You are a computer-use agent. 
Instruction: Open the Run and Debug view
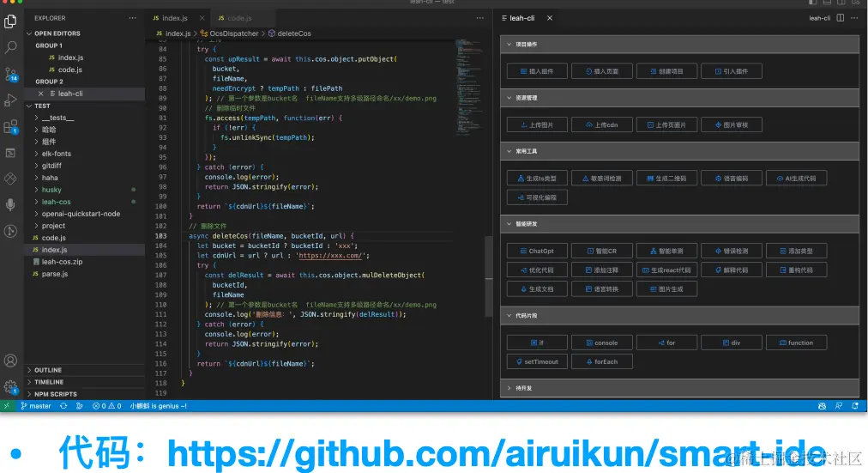point(10,100)
